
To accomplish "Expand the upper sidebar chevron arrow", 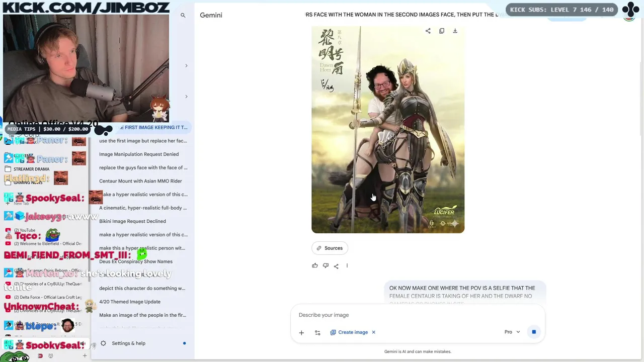I will (186, 66).
